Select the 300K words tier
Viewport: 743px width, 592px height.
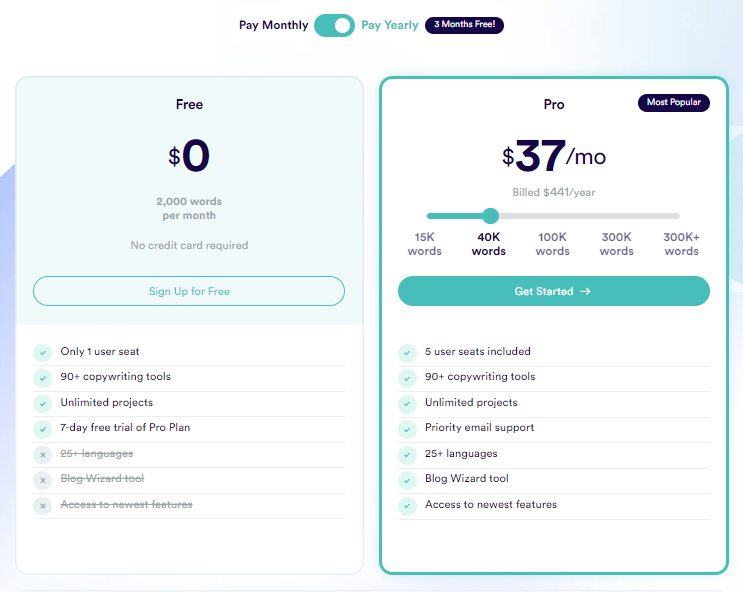click(x=616, y=244)
